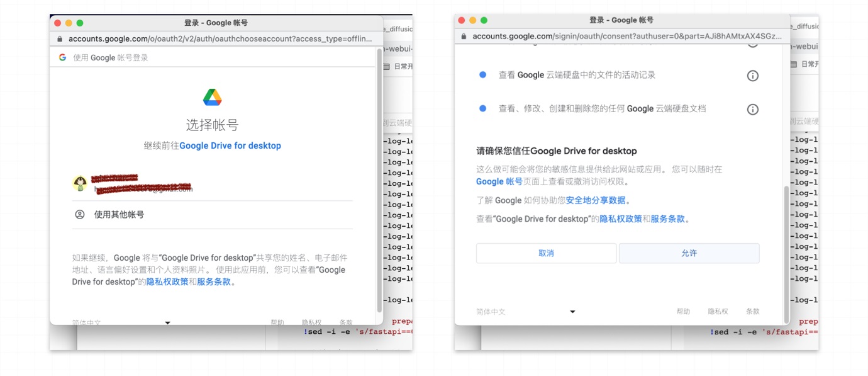Open 服务条款 link in the consent window
This screenshot has height=376, width=868.
pos(667,219)
